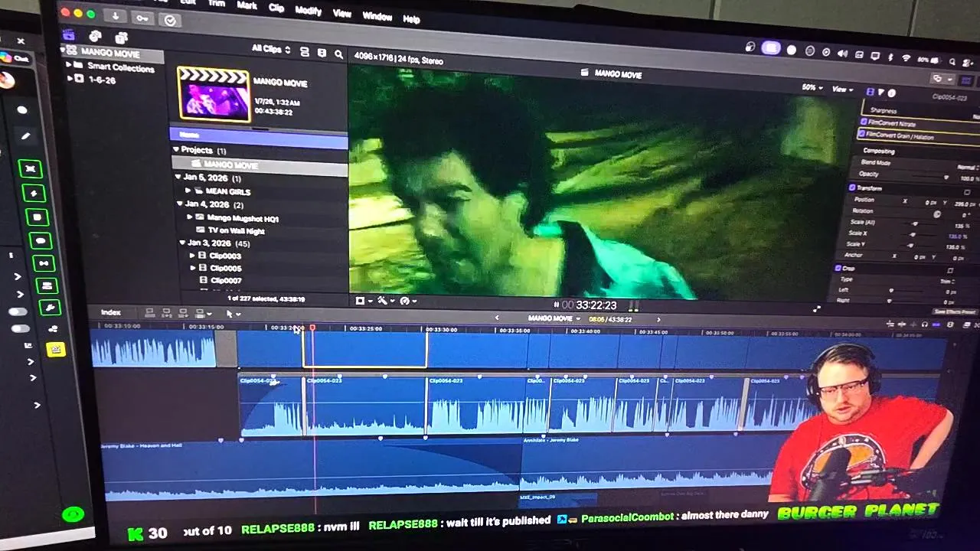Select TV on Wall Night item
This screenshot has width=980, height=551.
[x=230, y=230]
